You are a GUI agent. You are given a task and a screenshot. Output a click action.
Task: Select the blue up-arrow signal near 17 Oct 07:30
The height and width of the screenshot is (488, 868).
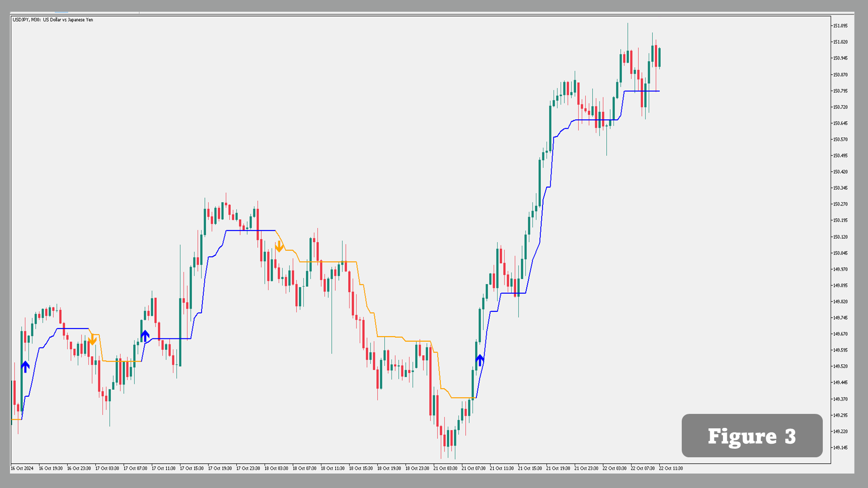coord(146,335)
